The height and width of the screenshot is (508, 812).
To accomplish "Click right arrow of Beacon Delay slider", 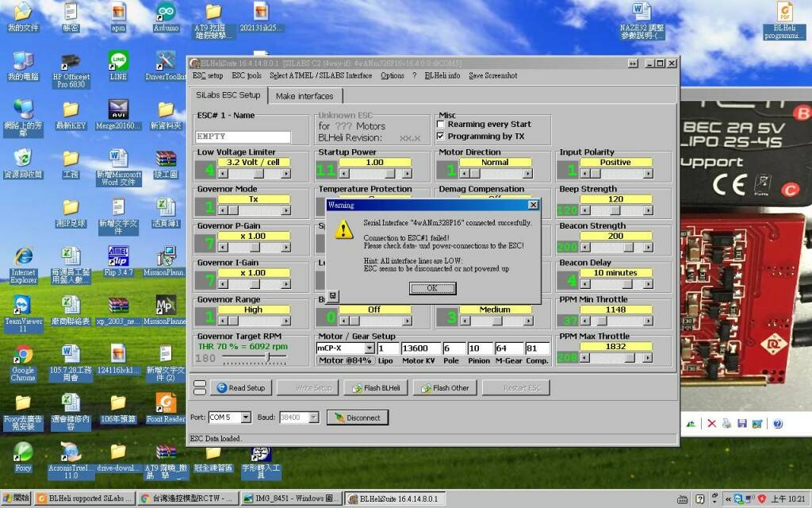I will 648,284.
